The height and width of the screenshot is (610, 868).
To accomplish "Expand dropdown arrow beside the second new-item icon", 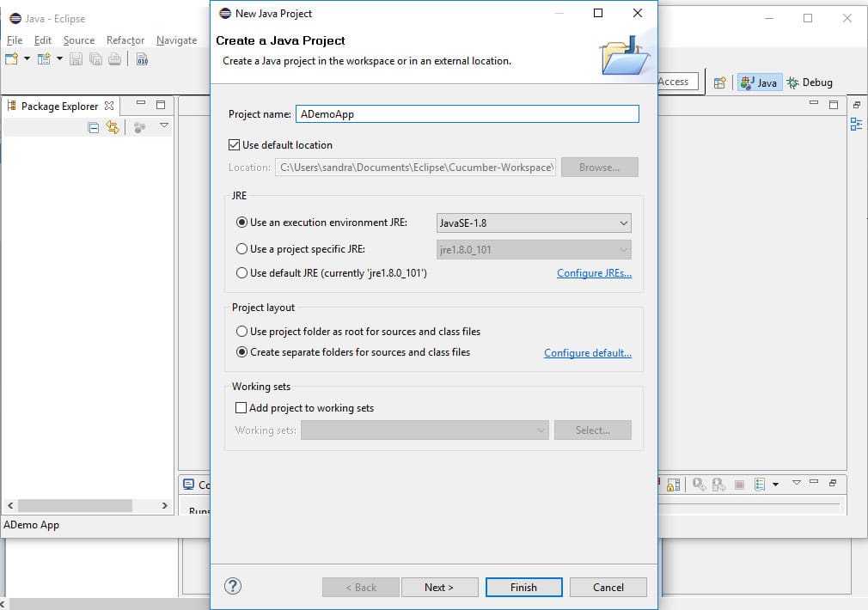I will [59, 58].
